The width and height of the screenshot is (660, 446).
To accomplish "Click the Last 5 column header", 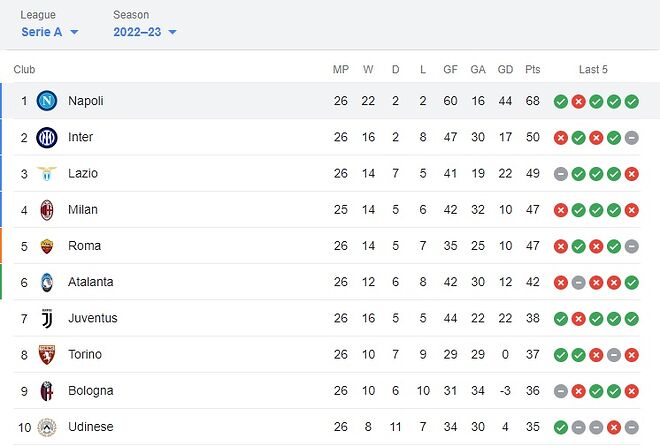I will click(x=593, y=70).
